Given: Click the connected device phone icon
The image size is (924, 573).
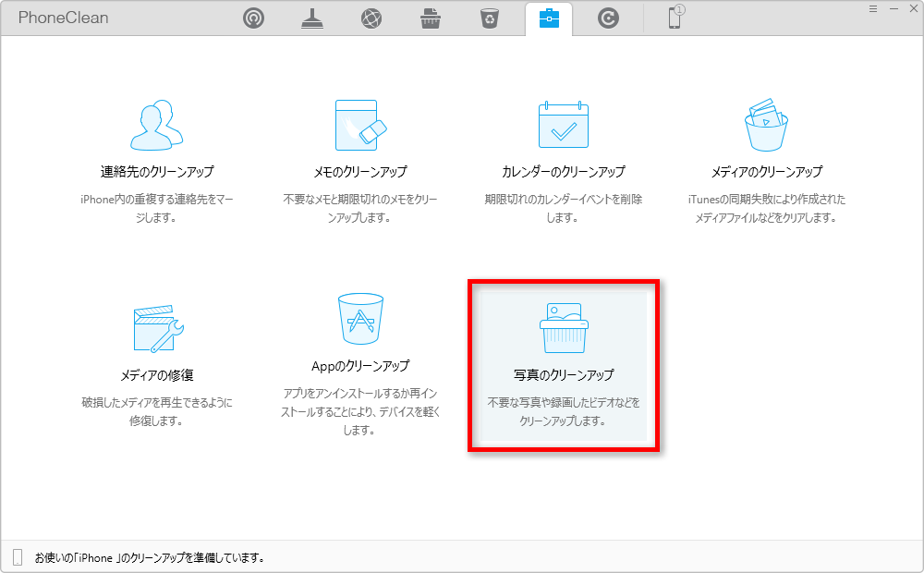Looking at the screenshot, I should (x=675, y=17).
